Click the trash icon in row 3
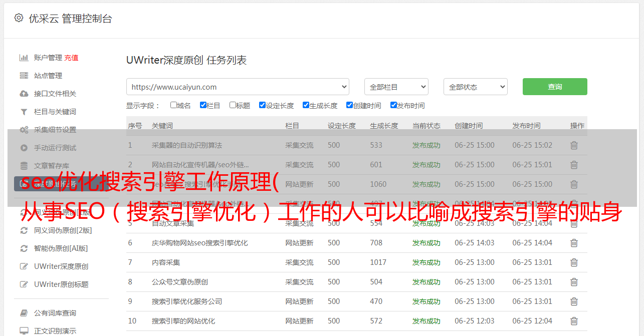Viewport: 644px width, 336px height. [x=574, y=184]
